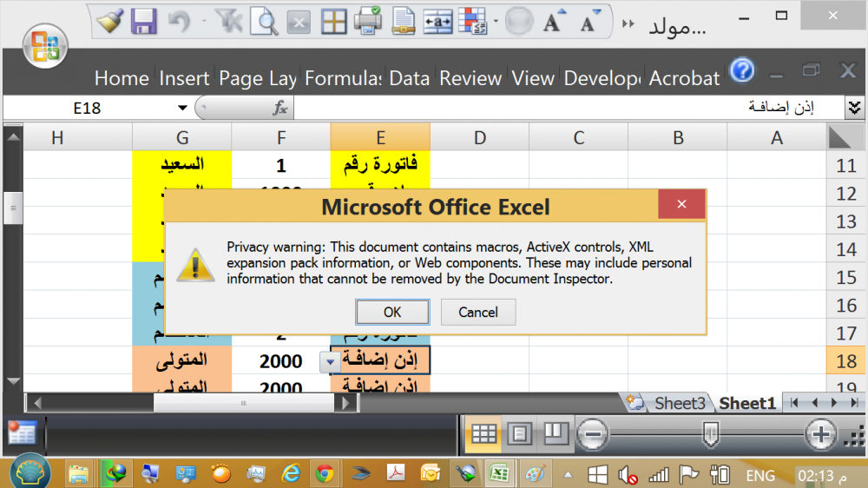Click vertical scrollbar down arrow
The image size is (868, 488).
tap(13, 381)
